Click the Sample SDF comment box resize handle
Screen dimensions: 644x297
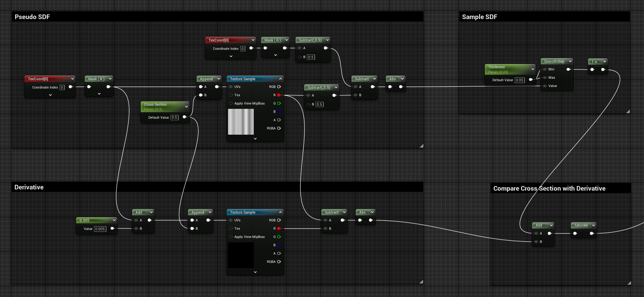(628, 112)
